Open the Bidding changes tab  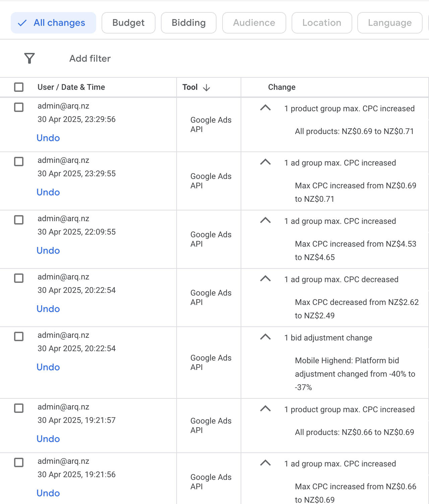click(189, 23)
